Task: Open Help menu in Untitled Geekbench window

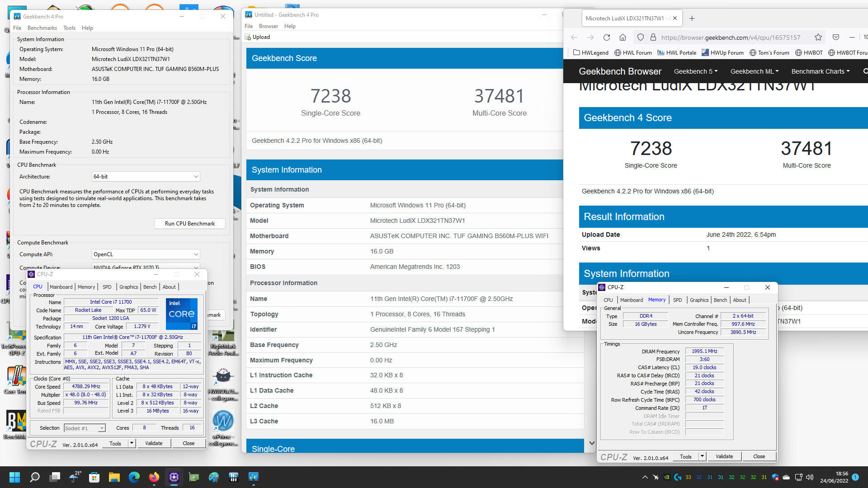Action: [x=290, y=26]
